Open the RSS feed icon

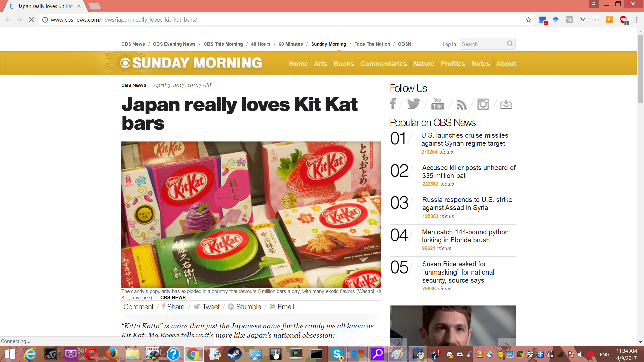pyautogui.click(x=461, y=105)
